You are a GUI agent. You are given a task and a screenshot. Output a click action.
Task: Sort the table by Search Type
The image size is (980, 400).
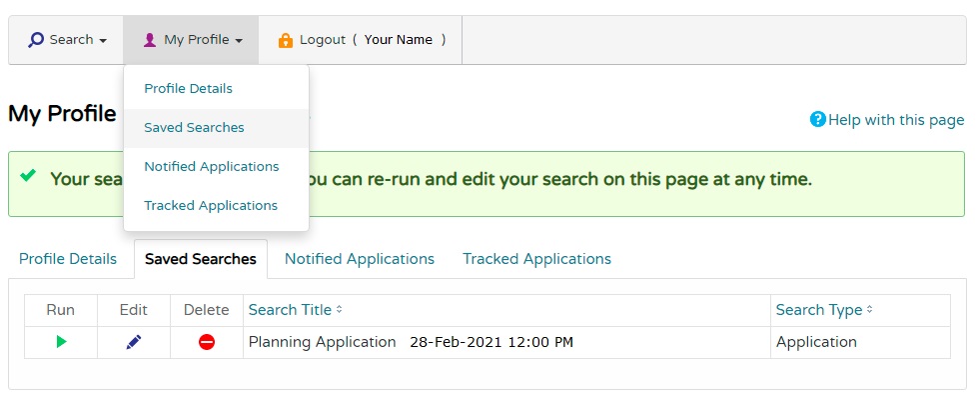pos(823,310)
